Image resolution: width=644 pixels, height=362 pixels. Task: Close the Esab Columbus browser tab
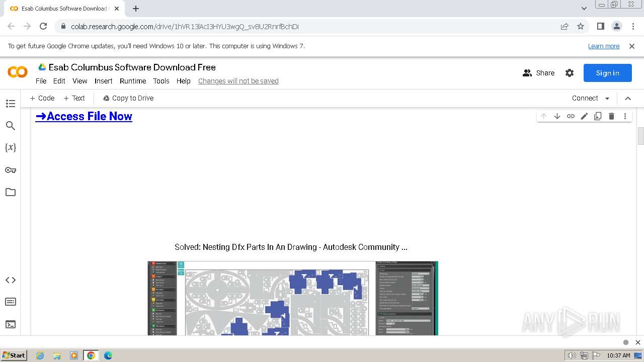[x=117, y=9]
